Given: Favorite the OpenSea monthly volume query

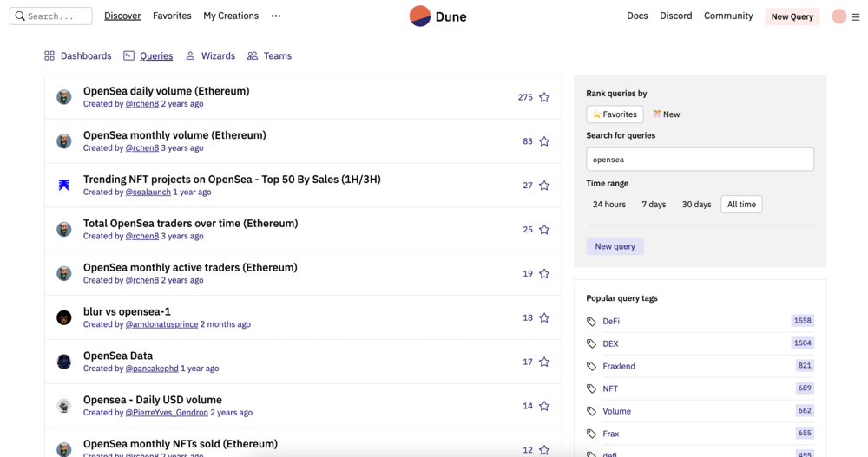Looking at the screenshot, I should pos(544,141).
